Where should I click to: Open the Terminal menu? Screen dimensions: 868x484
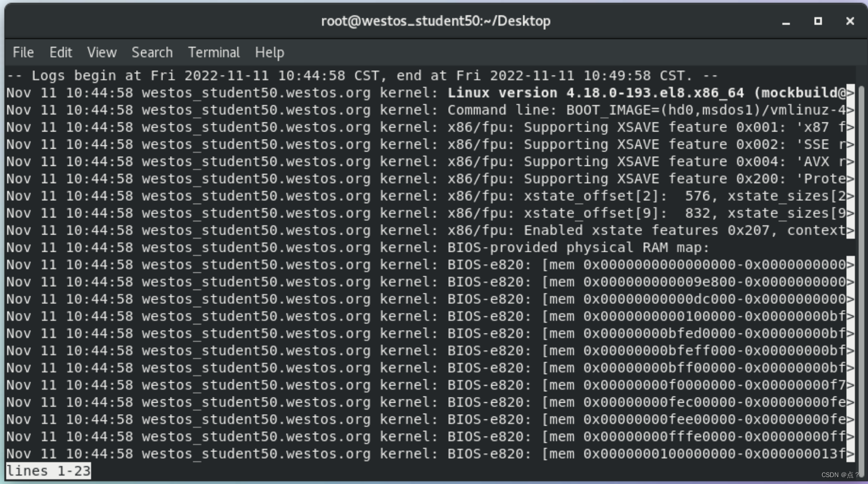tap(214, 53)
